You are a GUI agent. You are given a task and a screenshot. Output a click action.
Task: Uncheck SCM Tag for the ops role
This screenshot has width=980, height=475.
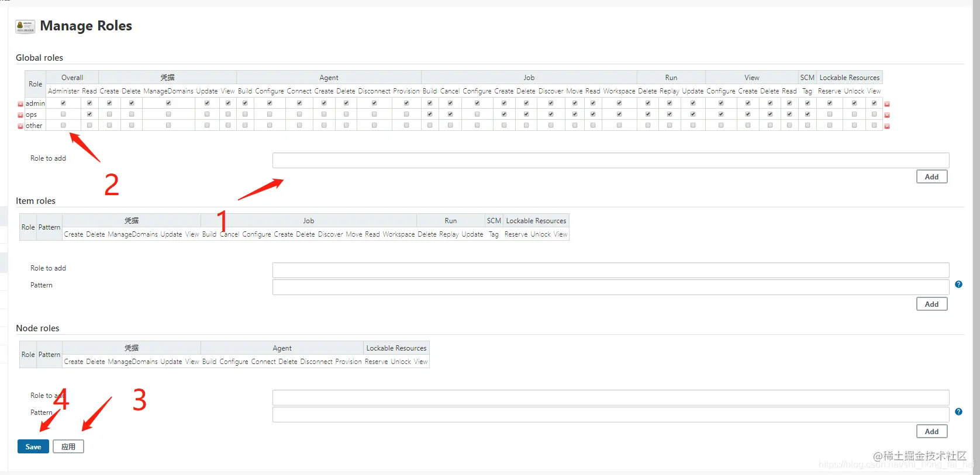click(808, 114)
